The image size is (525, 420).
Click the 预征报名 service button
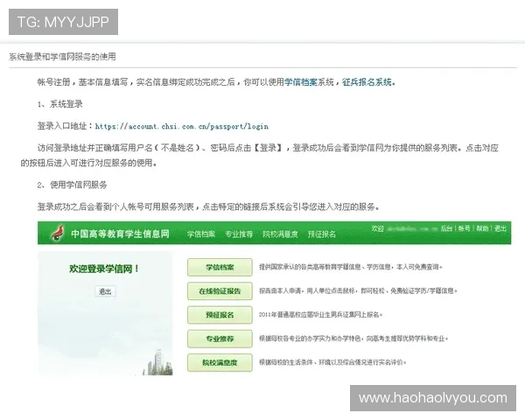pos(220,315)
